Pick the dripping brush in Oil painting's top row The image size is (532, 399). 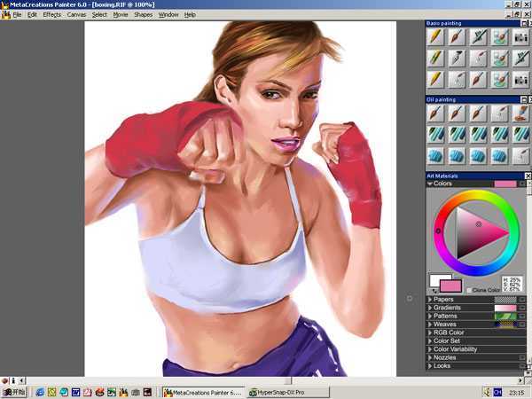(x=499, y=113)
